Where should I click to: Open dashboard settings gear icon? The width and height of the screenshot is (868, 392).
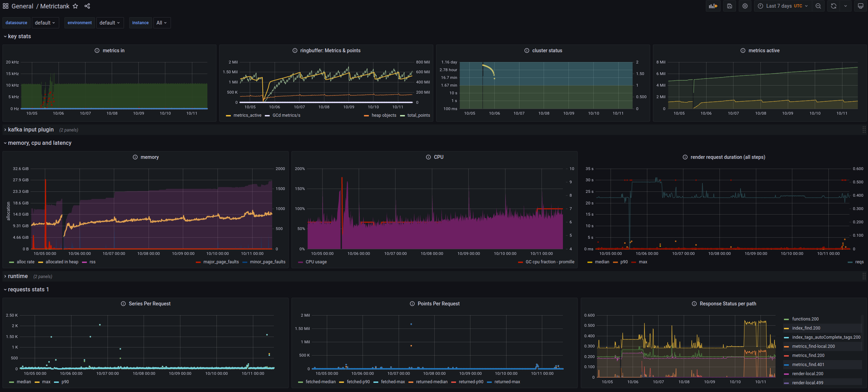745,6
